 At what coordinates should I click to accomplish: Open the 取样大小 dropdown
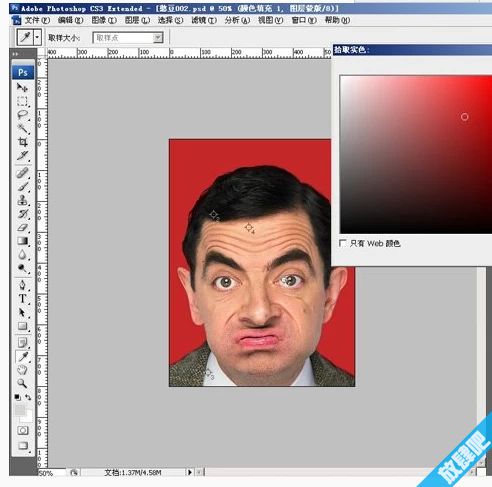point(128,38)
